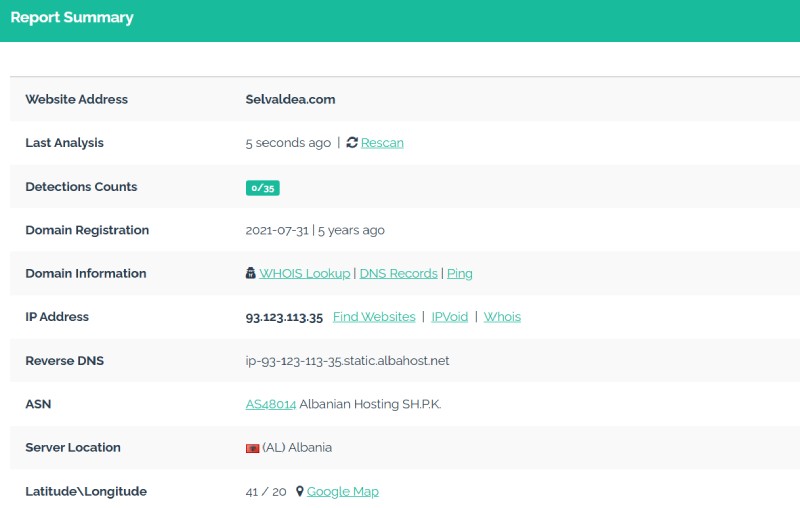The height and width of the screenshot is (508, 800).
Task: Open the IPVoid link
Action: click(x=449, y=317)
